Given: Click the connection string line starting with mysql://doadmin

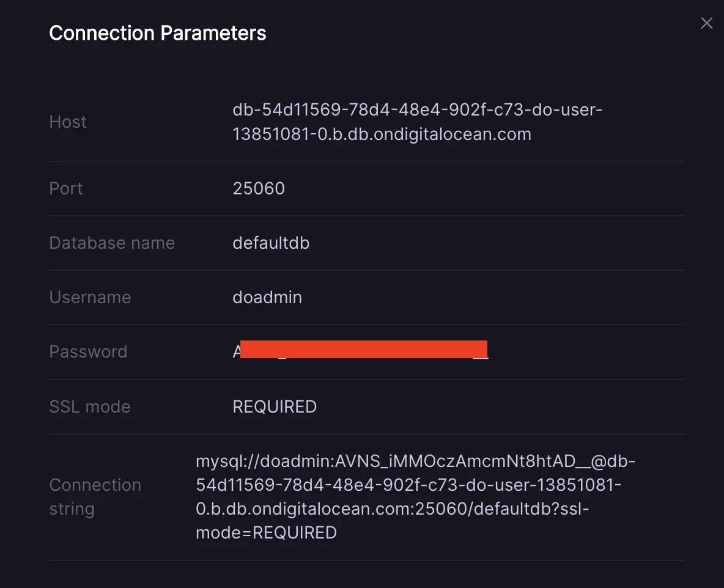Looking at the screenshot, I should 415,461.
